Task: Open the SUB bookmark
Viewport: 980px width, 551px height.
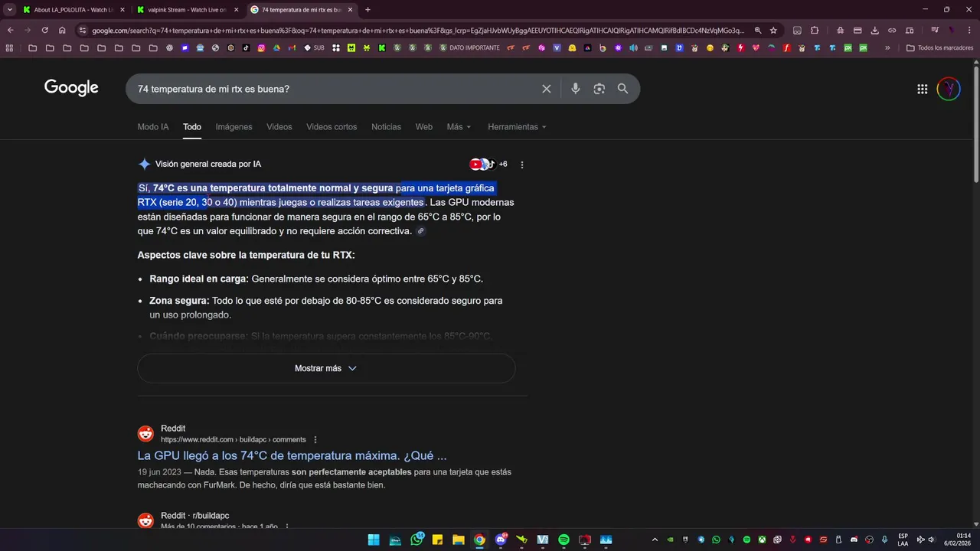Action: [x=314, y=47]
